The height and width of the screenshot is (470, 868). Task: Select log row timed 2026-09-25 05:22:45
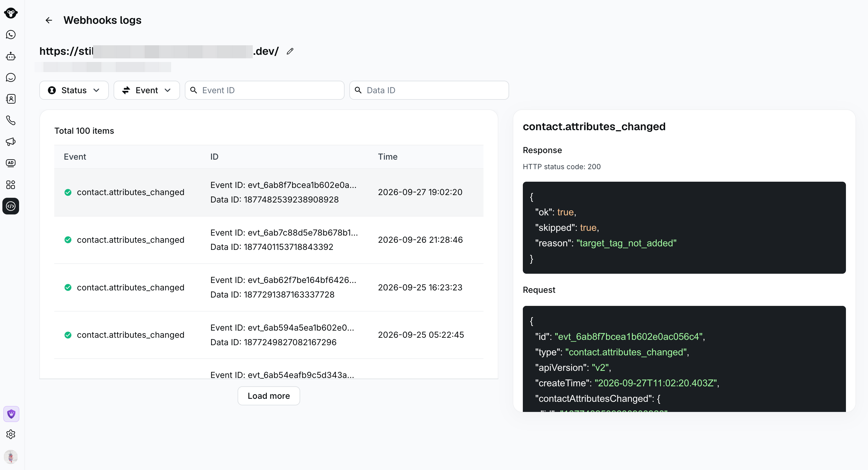tap(269, 335)
